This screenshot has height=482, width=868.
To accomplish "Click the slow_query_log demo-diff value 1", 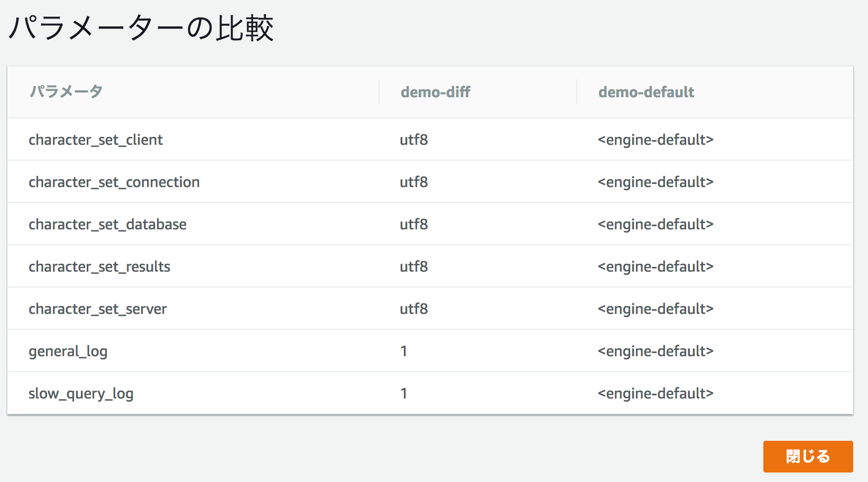I will click(404, 393).
